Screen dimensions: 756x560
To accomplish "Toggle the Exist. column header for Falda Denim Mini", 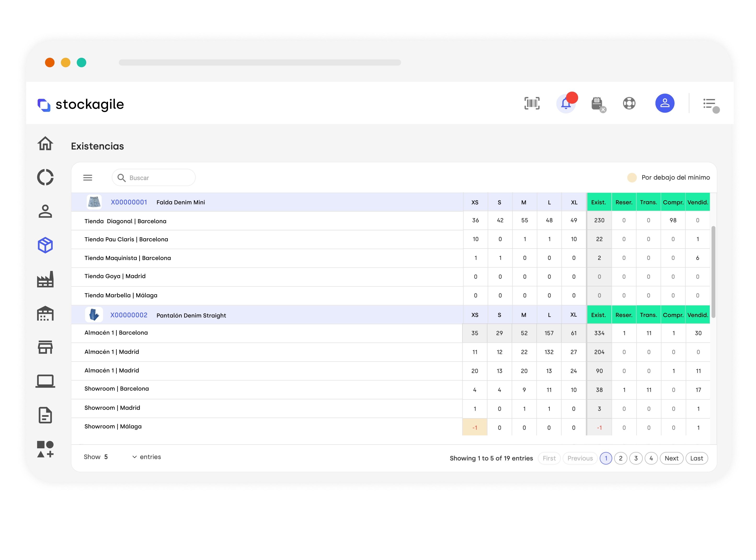I will point(599,202).
